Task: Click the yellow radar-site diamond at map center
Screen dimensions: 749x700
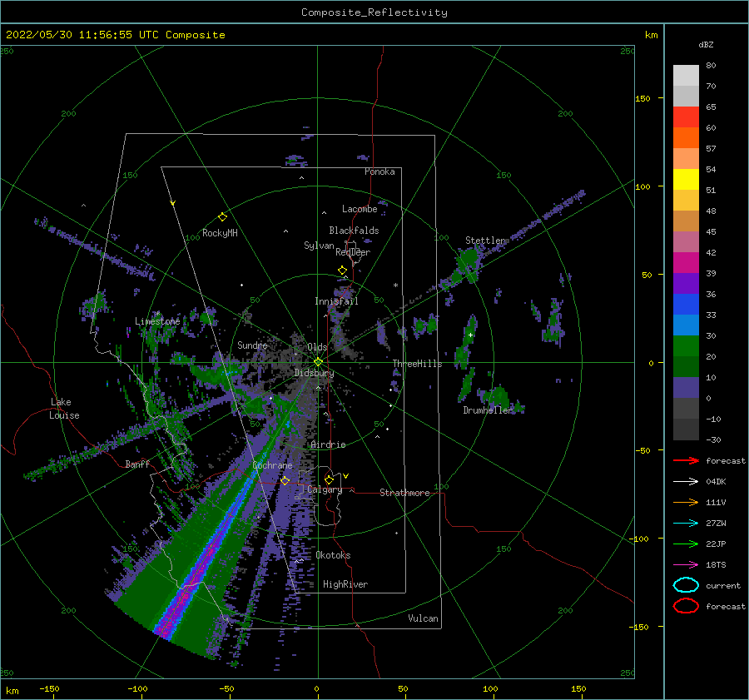Action: [318, 362]
